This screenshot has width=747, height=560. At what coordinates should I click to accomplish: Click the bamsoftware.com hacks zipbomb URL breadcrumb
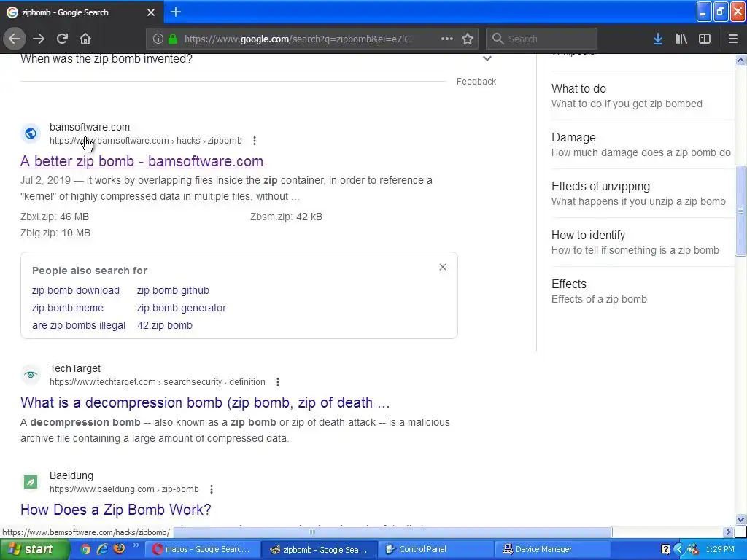point(146,141)
